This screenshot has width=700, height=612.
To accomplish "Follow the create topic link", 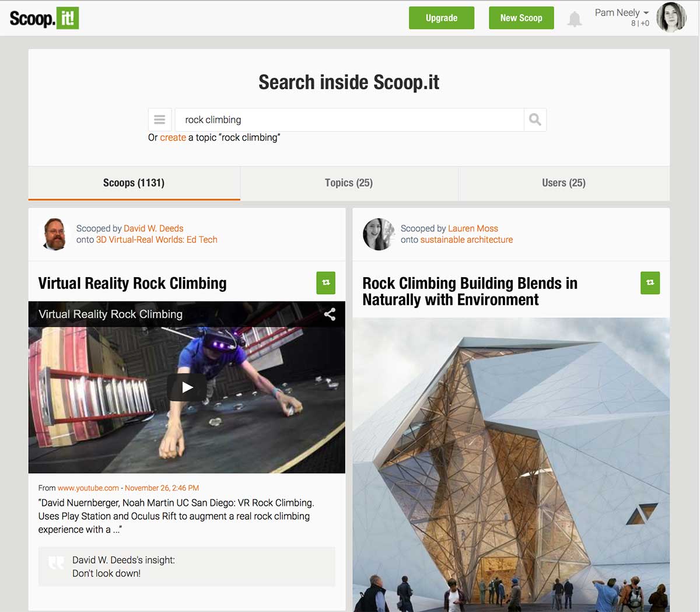I will click(x=173, y=138).
